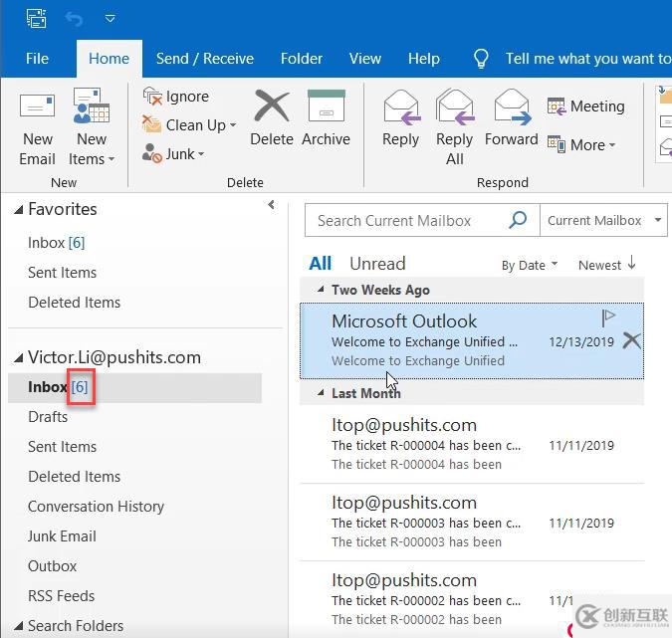Open the By Date sort dropdown
Viewport: 672px width, 638px height.
pos(530,265)
